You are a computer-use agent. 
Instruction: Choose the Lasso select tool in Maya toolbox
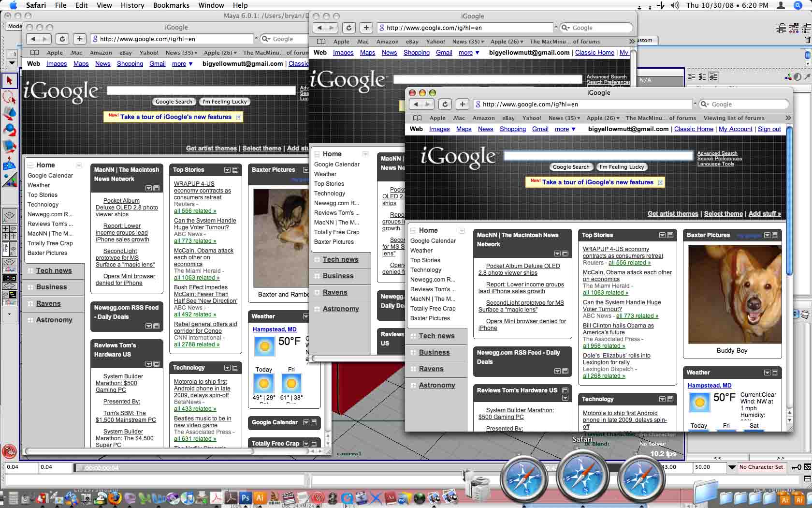[9, 97]
